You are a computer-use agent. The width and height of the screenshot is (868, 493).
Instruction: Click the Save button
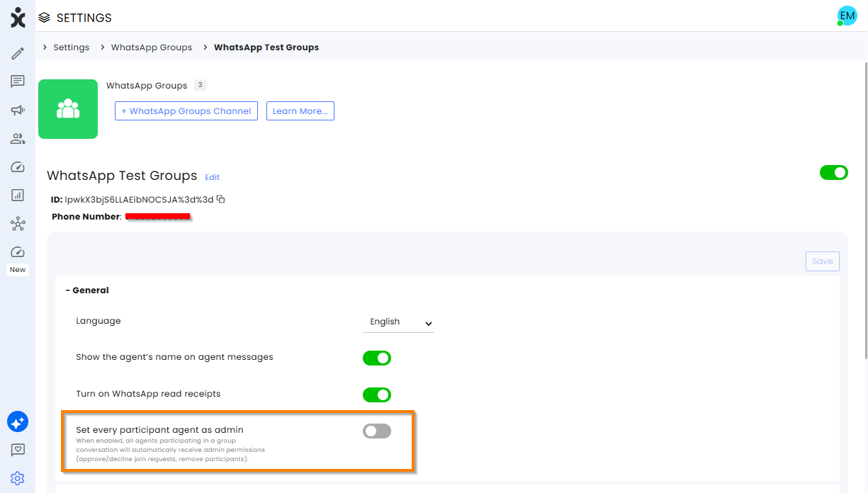point(823,261)
